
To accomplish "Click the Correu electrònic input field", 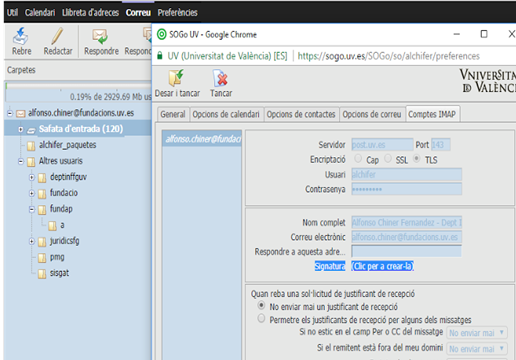I will pyautogui.click(x=407, y=237).
